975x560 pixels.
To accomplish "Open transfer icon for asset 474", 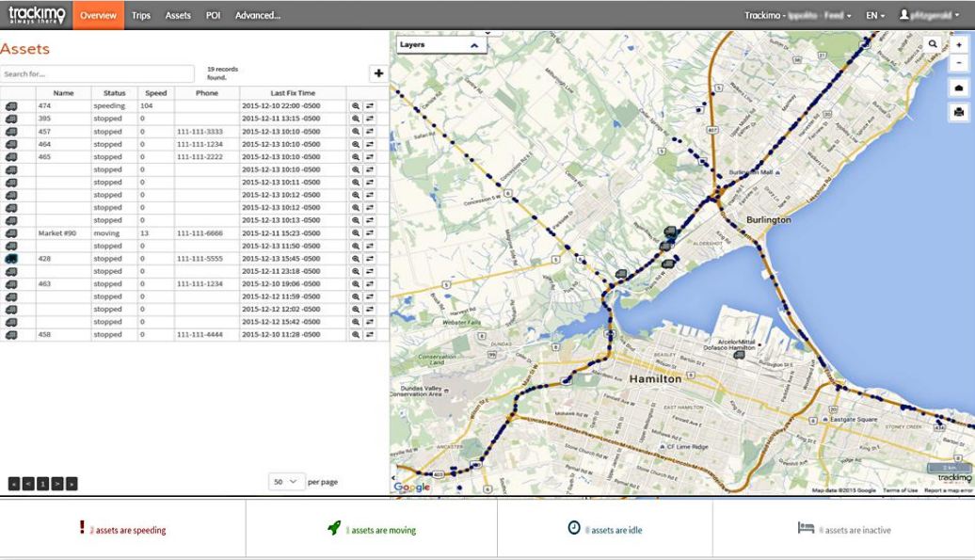I will click(370, 106).
